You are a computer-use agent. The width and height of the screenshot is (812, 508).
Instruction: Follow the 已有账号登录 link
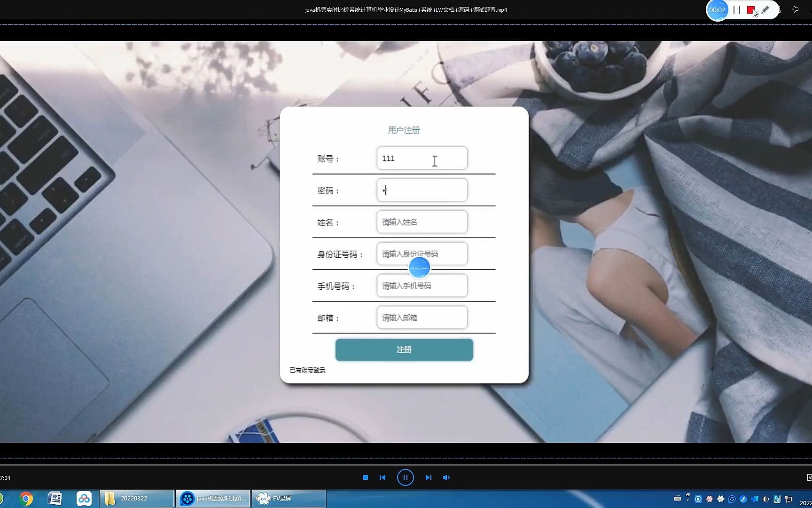307,370
